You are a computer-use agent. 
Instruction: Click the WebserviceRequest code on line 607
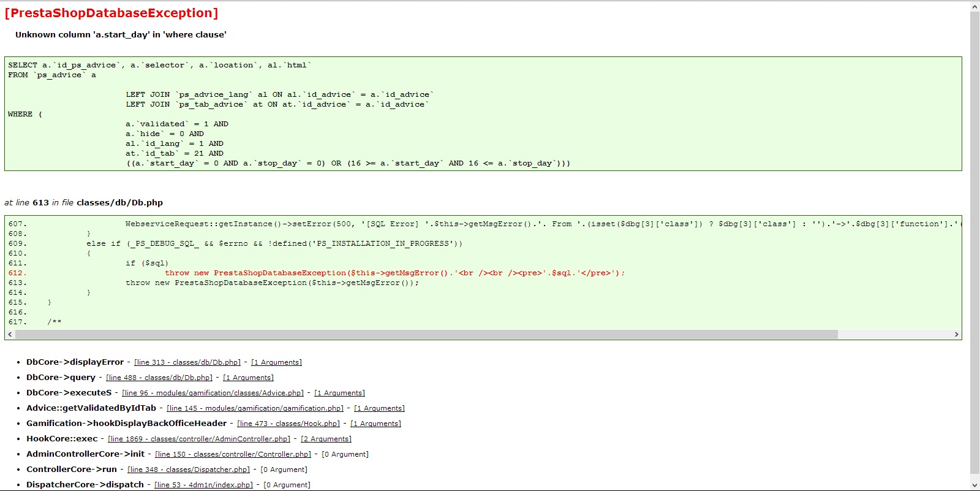(543, 224)
